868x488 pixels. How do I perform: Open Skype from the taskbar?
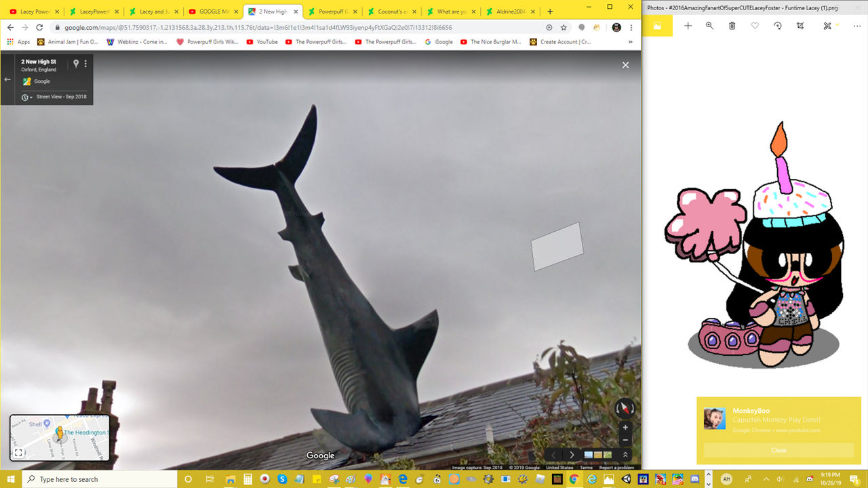click(x=281, y=479)
